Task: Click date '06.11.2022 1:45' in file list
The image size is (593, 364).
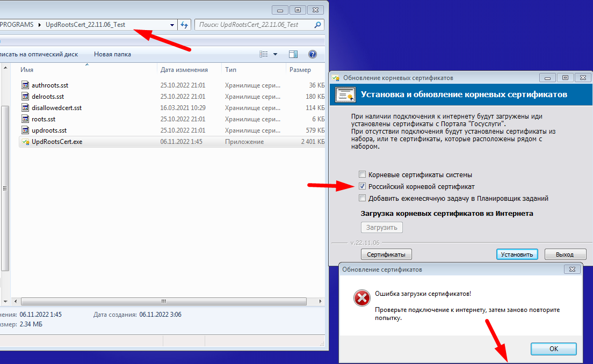Action: (x=181, y=142)
